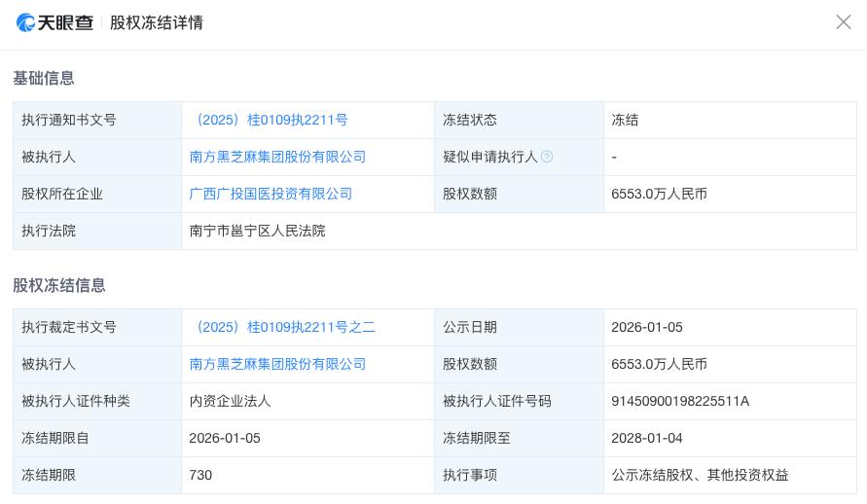Click the 股权冻结详情 title text
The height and width of the screenshot is (504, 867).
[157, 22]
